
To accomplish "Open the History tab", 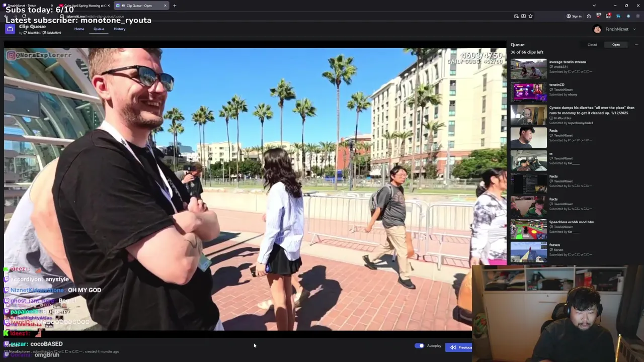I will [119, 29].
